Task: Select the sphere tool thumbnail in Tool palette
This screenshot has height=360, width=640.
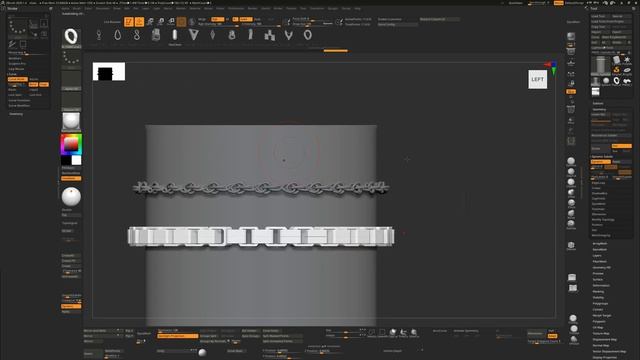Action: [606, 82]
